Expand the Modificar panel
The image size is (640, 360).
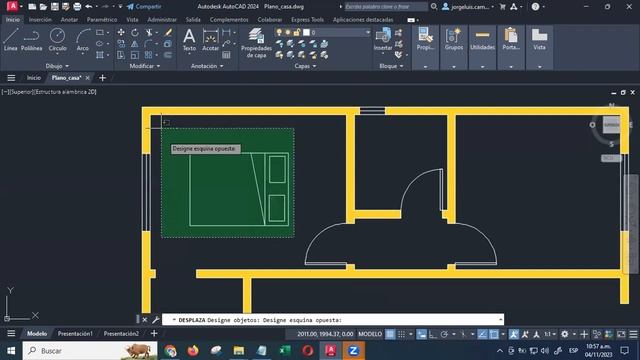144,66
